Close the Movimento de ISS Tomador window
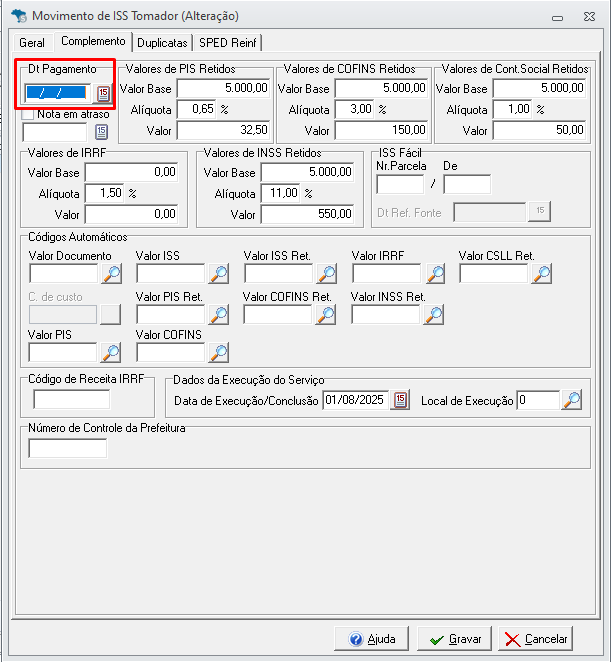Viewport: 611px width, 662px height. 589,16
